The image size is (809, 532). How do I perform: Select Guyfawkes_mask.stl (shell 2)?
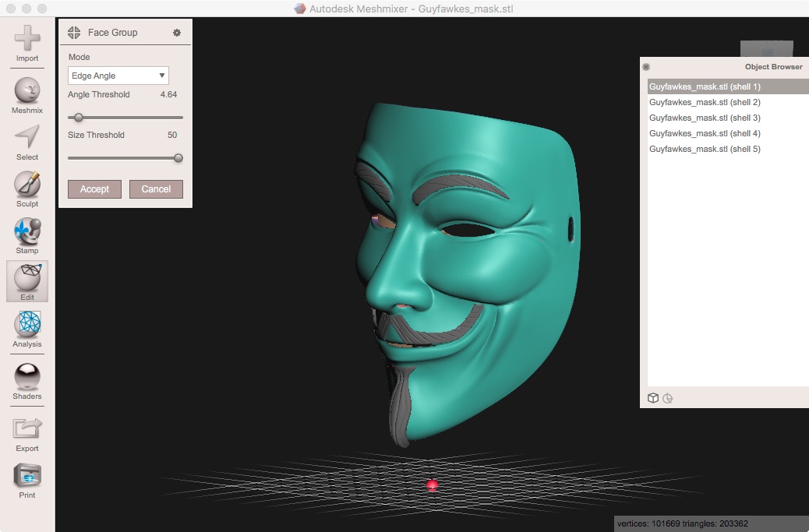point(728,102)
